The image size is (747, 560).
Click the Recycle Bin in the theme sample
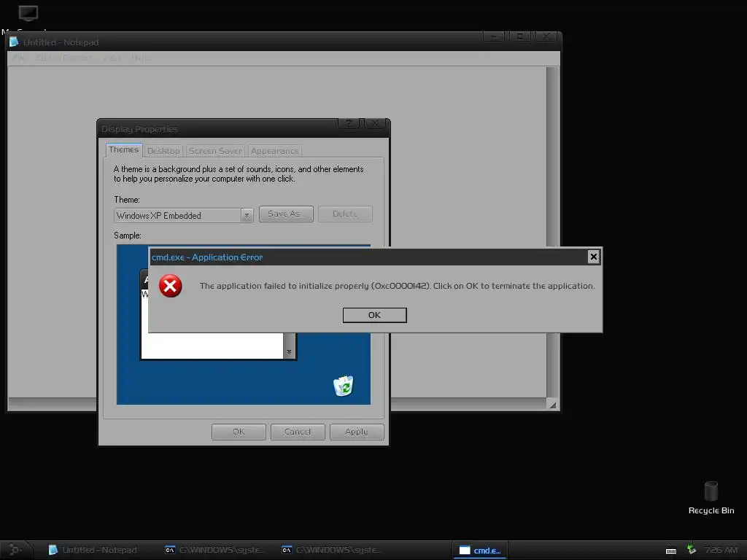[x=344, y=386]
